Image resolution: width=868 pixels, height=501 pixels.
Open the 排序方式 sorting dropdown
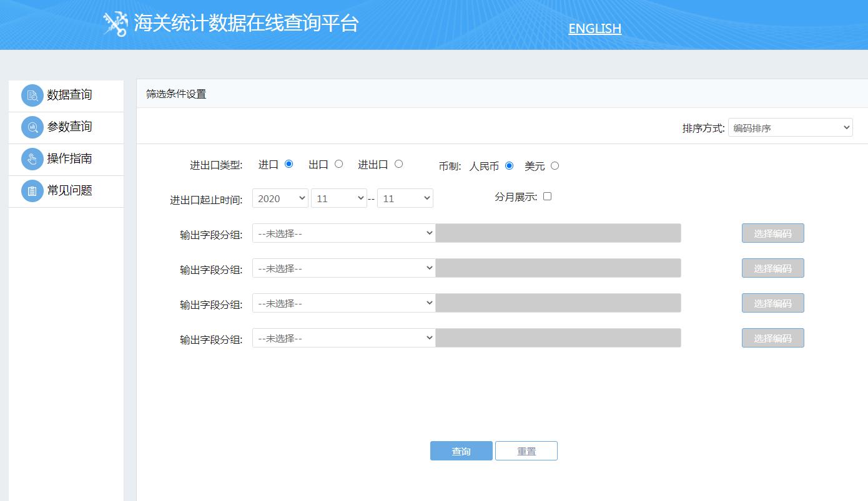(x=790, y=127)
